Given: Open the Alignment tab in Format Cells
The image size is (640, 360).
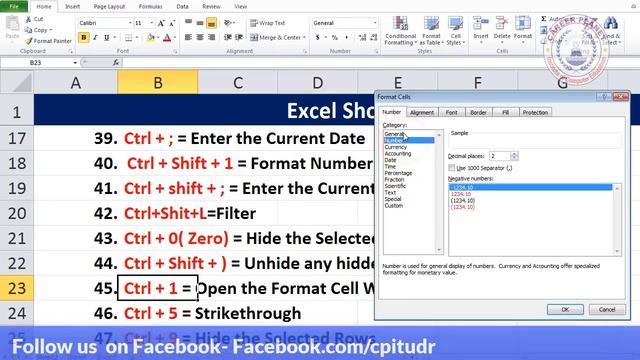Looking at the screenshot, I should (x=422, y=112).
